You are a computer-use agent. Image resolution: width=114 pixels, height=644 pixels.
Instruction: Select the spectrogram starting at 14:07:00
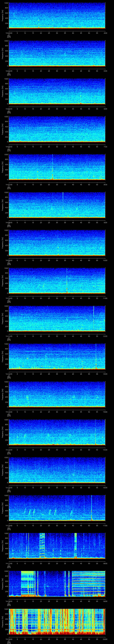click(57, 167)
